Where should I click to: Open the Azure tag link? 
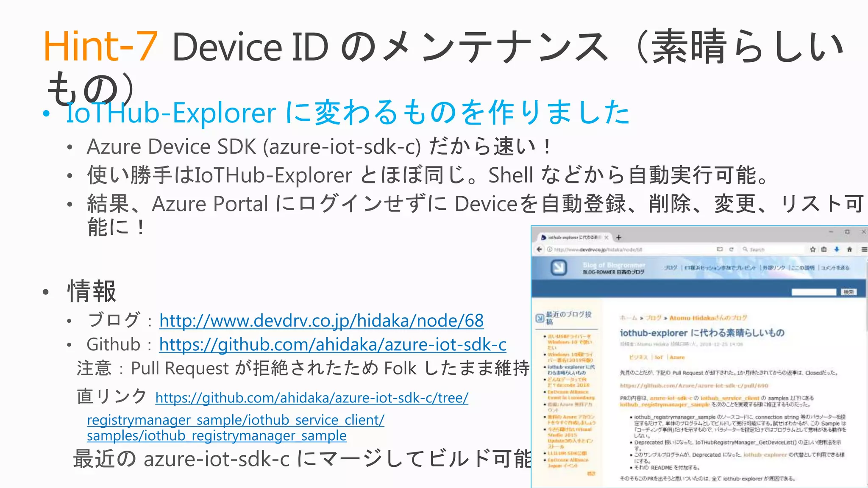click(x=677, y=357)
